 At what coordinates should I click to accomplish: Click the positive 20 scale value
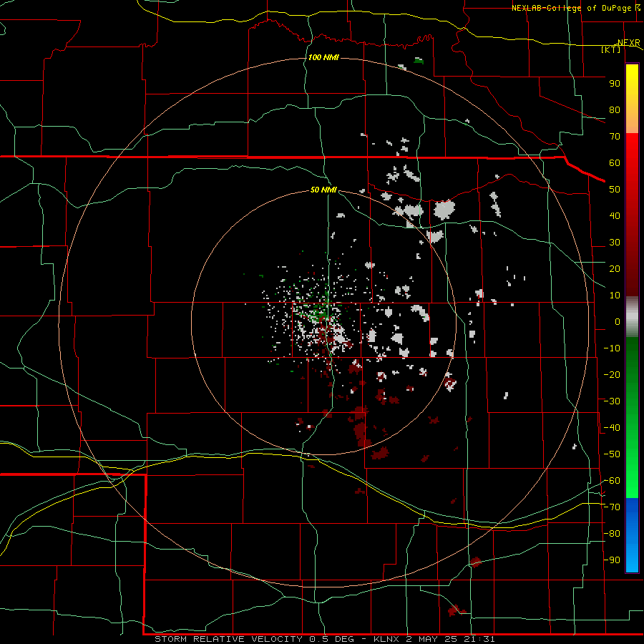[615, 269]
